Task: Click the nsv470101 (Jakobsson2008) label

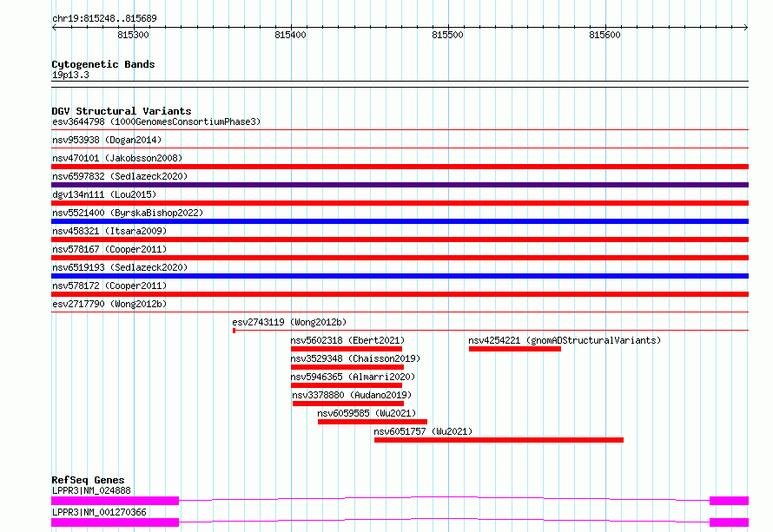Action: tap(117, 158)
